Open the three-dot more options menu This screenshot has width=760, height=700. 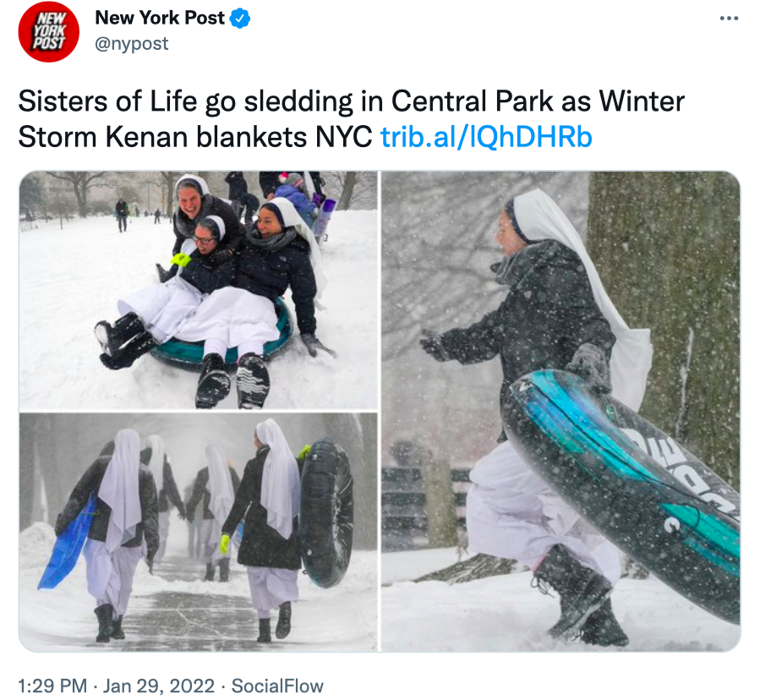729,19
